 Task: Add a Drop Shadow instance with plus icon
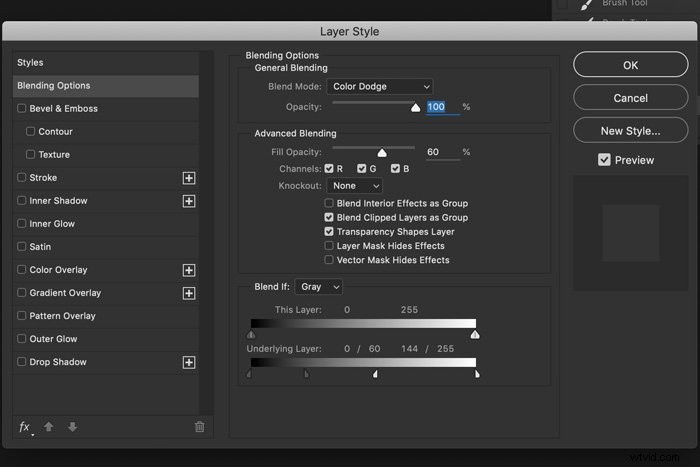189,363
